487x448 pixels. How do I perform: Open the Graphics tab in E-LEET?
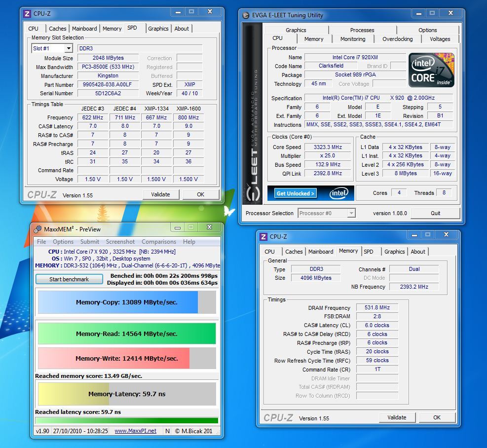(296, 30)
